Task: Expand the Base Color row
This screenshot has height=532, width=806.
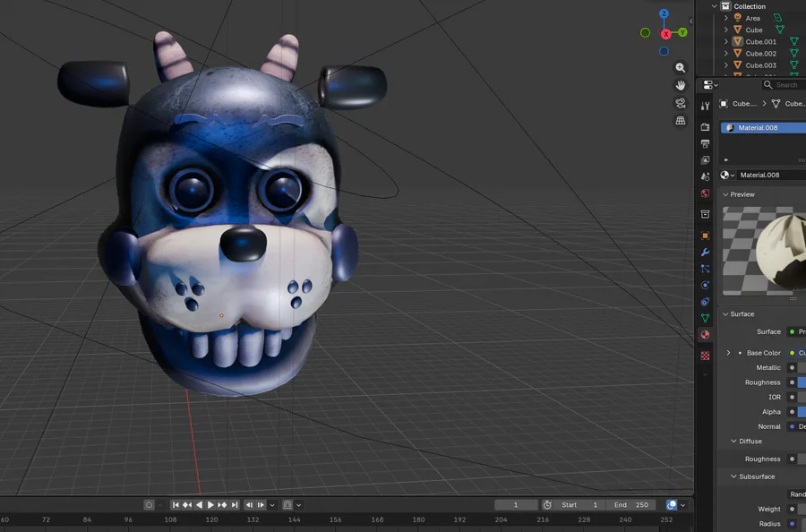Action: point(728,353)
